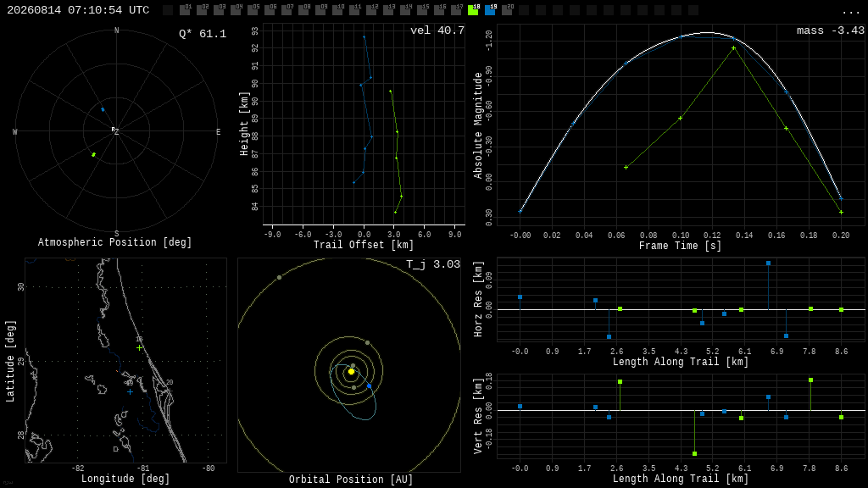
Task: Toggle the green station 18 indicator
Action: (x=473, y=10)
